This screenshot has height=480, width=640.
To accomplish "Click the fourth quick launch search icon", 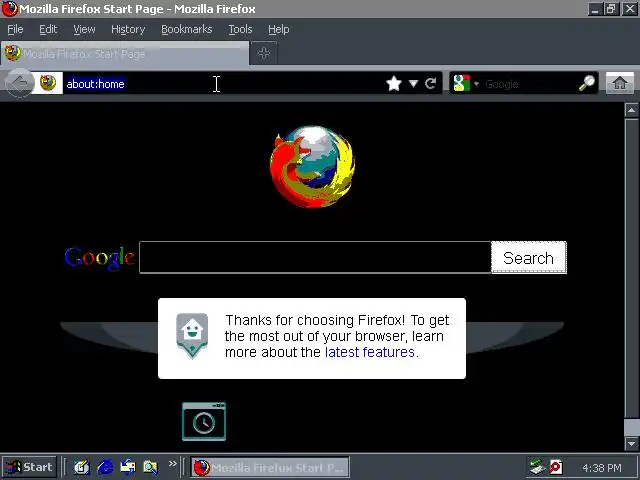I will (150, 467).
